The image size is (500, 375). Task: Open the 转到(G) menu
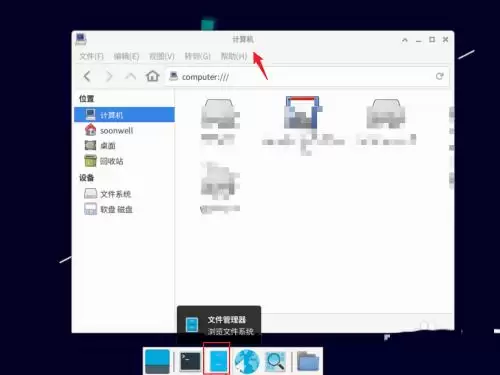pyautogui.click(x=198, y=56)
